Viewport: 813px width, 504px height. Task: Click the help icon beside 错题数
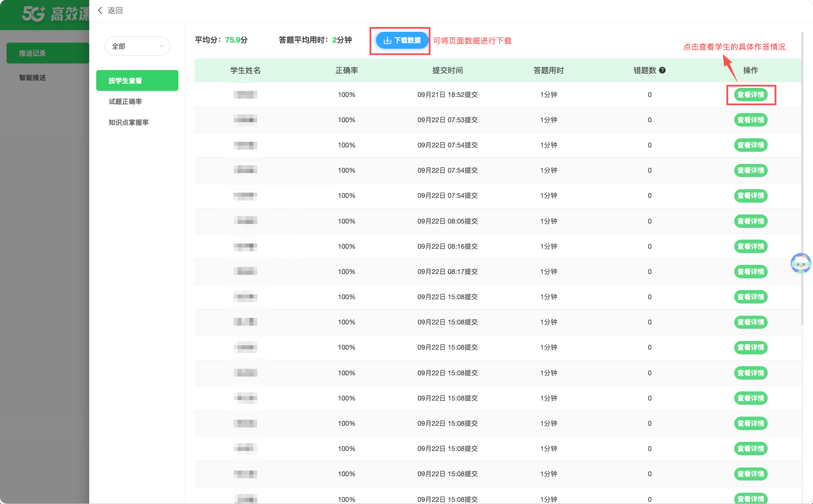point(662,70)
